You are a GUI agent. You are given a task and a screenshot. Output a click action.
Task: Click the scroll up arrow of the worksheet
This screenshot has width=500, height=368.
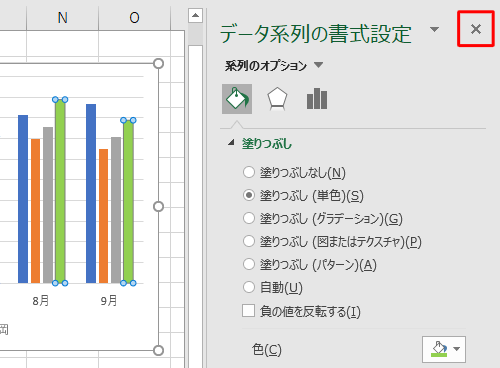tap(195, 15)
